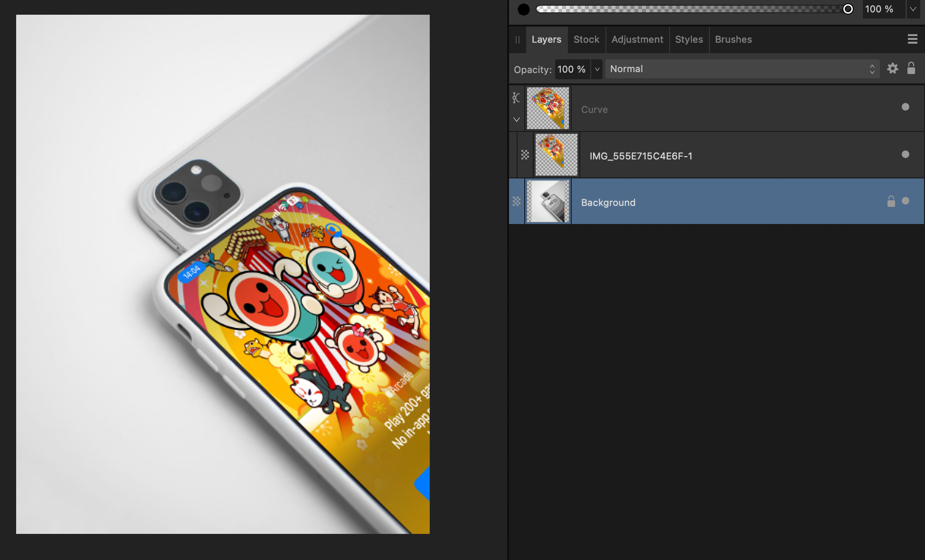This screenshot has height=560, width=925.
Task: Select the Background layer thumbnail
Action: 548,201
